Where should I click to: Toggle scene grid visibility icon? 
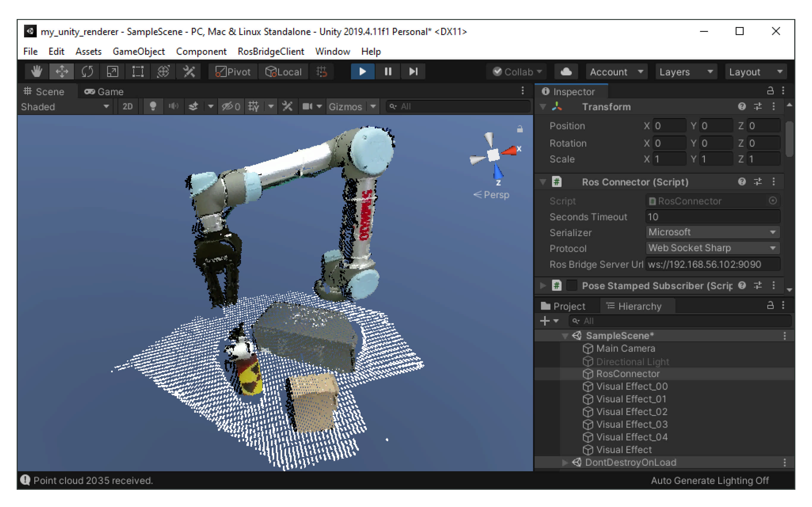point(254,107)
